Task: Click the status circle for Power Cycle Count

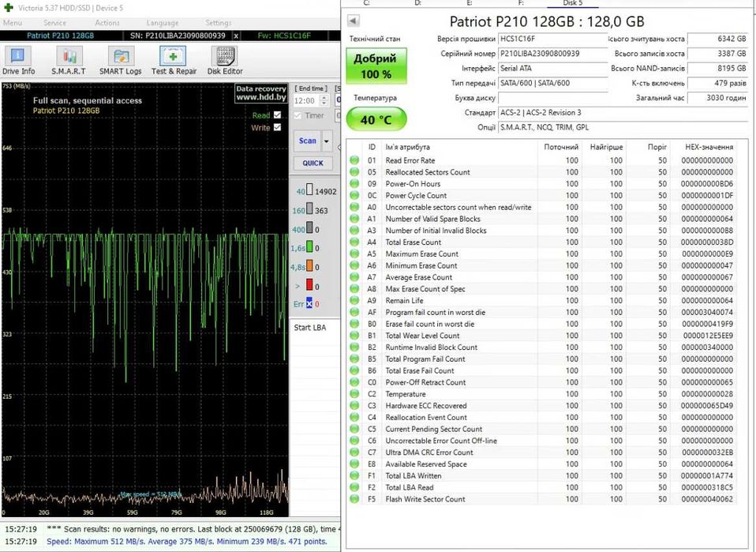Action: 354,195
